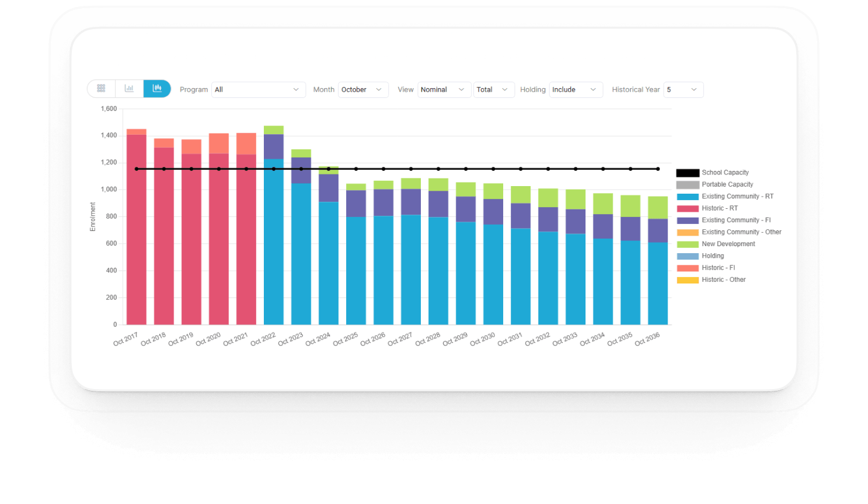Toggle Historic - FI legend swatch
This screenshot has width=868, height=504.
(688, 268)
